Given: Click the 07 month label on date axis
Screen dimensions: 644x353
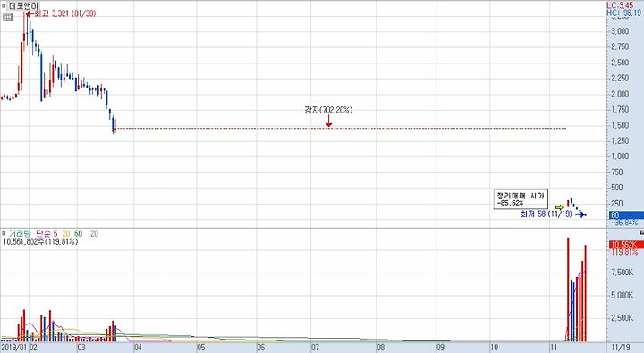Looking at the screenshot, I should pyautogui.click(x=315, y=348).
